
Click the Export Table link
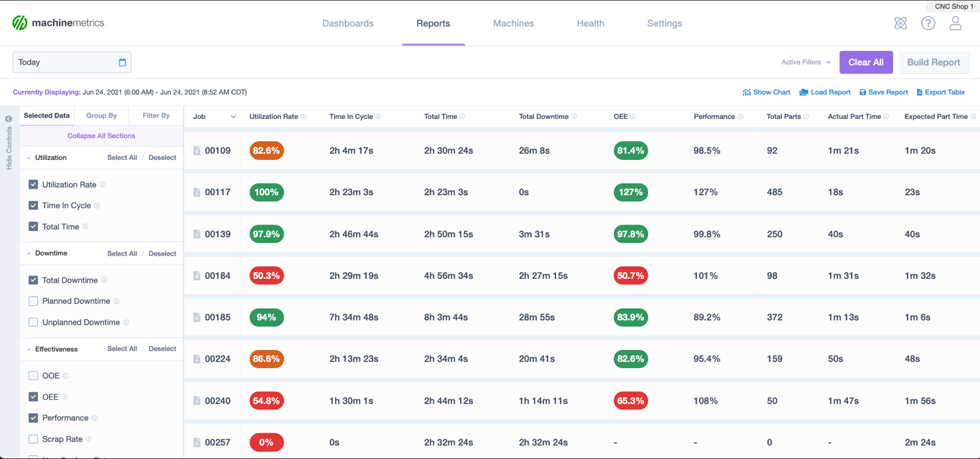pyautogui.click(x=940, y=93)
